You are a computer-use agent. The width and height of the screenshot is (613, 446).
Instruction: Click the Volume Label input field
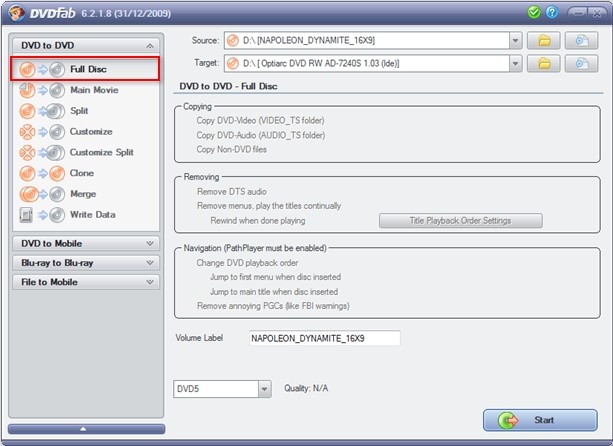tap(325, 338)
